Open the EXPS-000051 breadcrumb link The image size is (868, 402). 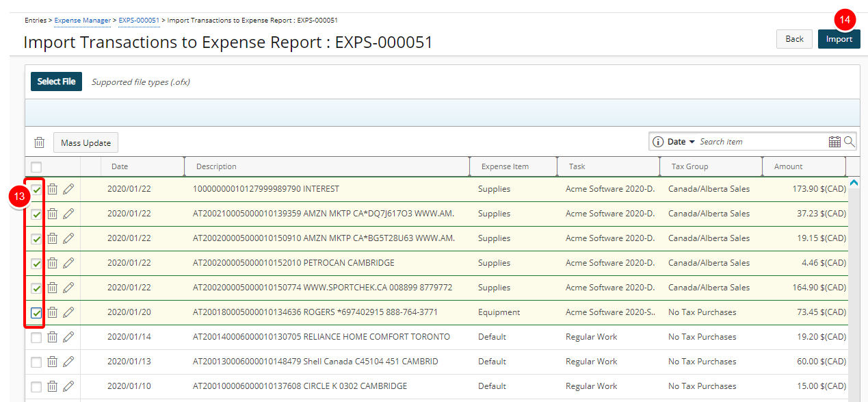[x=139, y=21]
